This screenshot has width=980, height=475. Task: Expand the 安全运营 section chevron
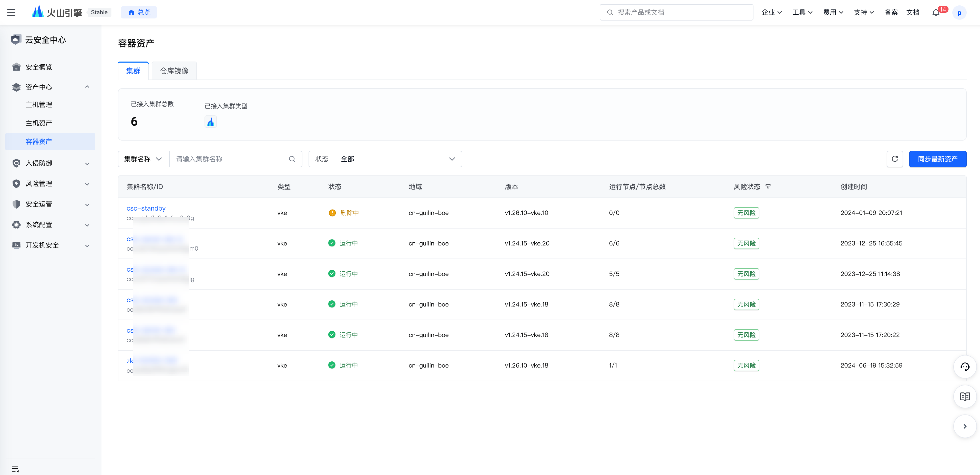[x=87, y=205]
